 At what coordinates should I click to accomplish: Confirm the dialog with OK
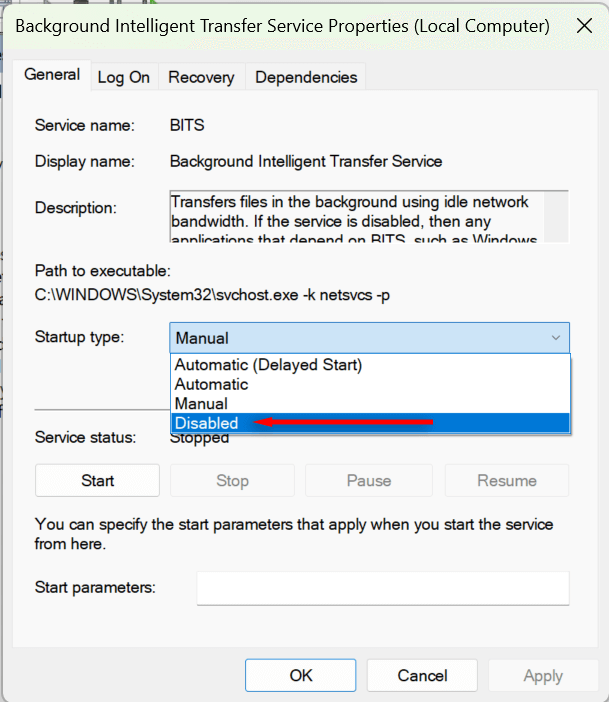click(x=301, y=676)
